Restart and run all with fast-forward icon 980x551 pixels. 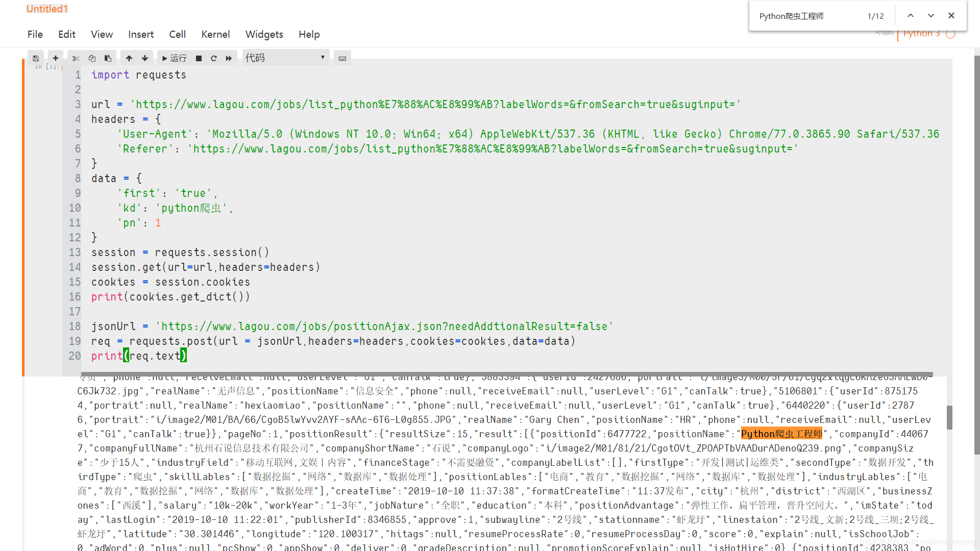click(x=229, y=58)
